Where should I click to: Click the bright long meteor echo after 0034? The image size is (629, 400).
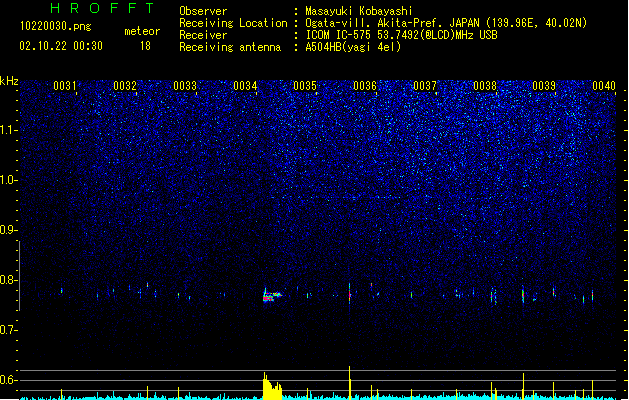click(x=272, y=296)
